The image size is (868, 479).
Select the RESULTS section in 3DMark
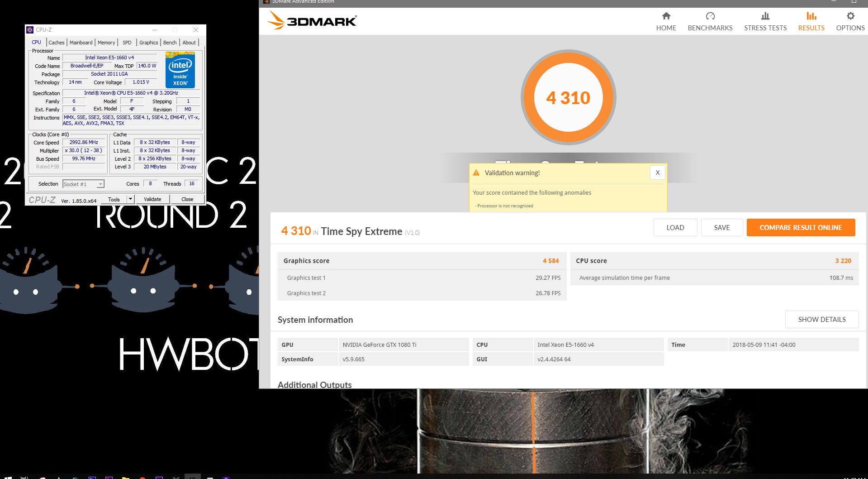(811, 21)
